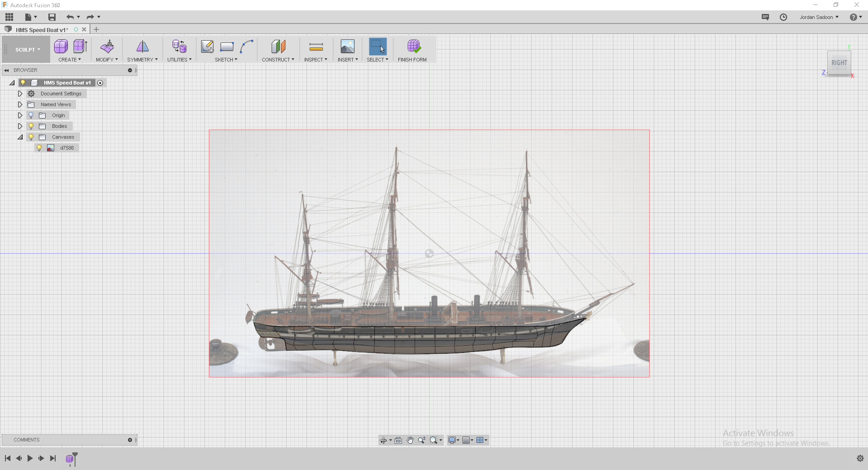Toggle visibility of the d7586 canvas
Image resolution: width=868 pixels, height=470 pixels.
point(39,148)
